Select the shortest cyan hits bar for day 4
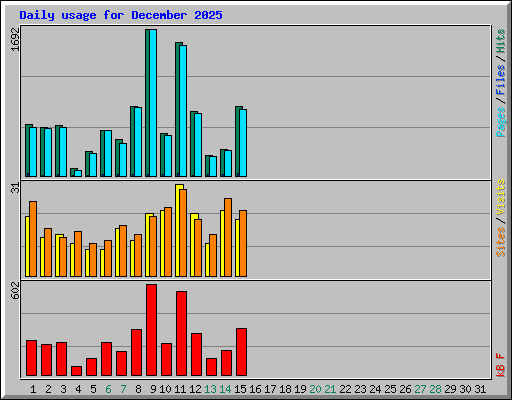This screenshot has width=512, height=400. [x=78, y=174]
